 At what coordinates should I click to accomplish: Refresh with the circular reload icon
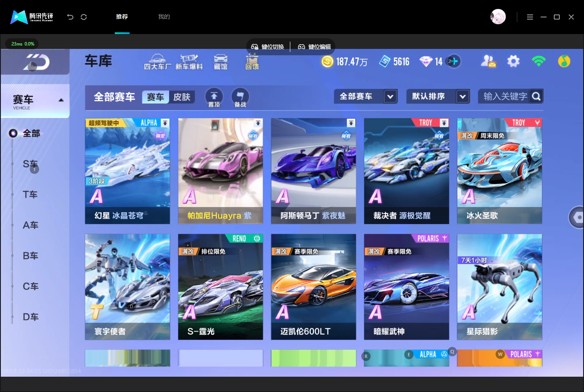84,17
